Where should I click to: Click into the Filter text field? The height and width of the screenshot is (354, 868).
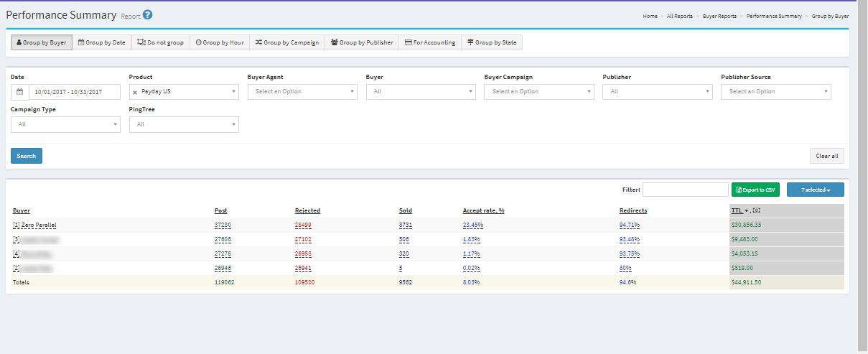click(x=685, y=190)
